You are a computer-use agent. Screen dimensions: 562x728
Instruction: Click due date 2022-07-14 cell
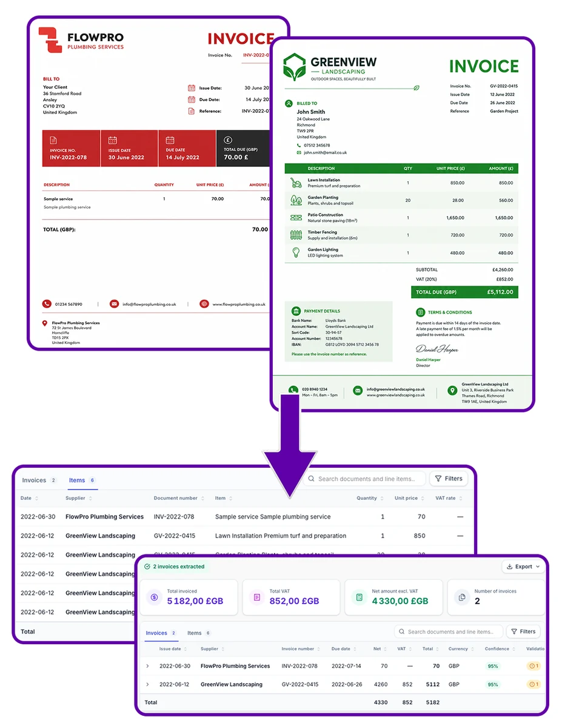click(347, 666)
